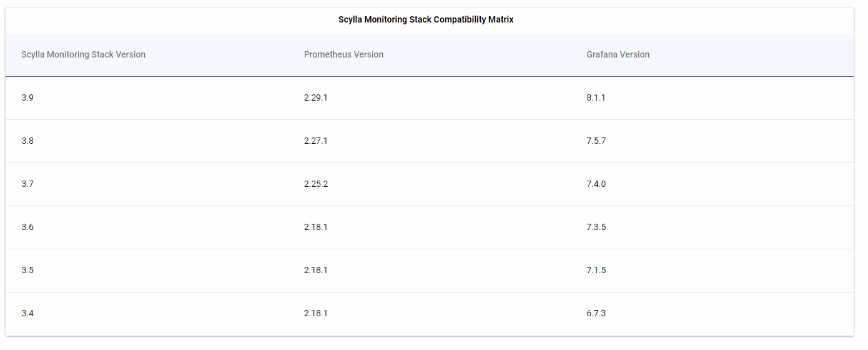
Task: Click the Scylla Monitoring Stack Version column header
Action: click(x=83, y=54)
